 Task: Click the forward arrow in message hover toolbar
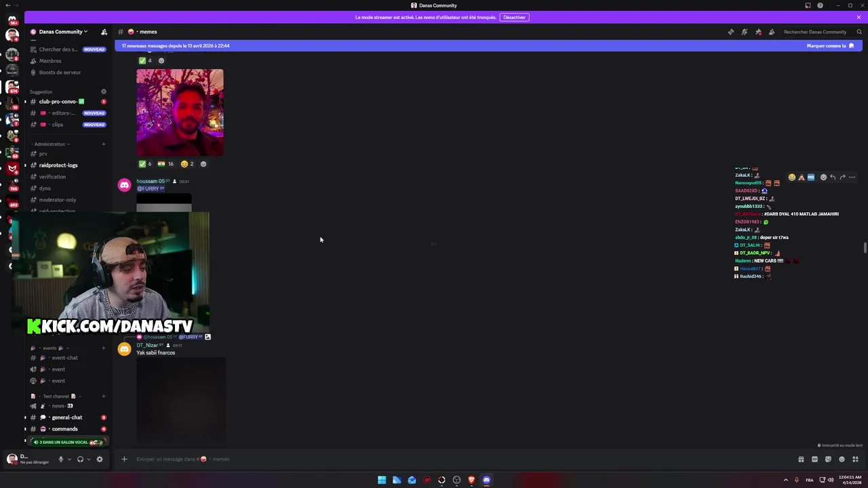842,178
